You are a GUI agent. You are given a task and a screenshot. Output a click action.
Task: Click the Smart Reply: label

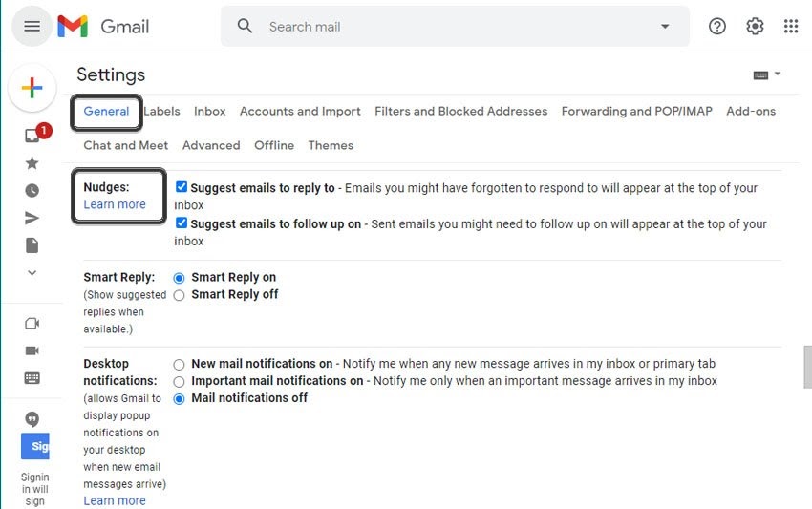click(x=119, y=277)
